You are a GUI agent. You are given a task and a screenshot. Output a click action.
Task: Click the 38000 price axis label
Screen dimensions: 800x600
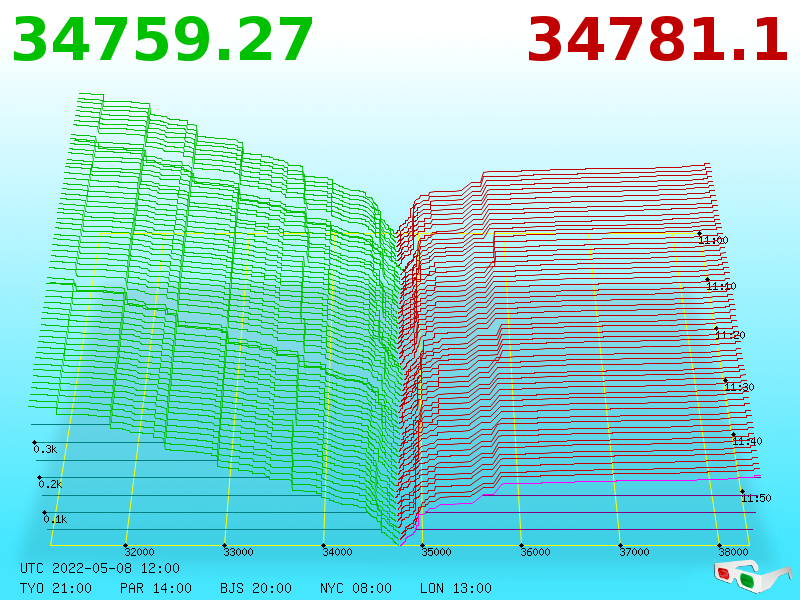point(733,552)
